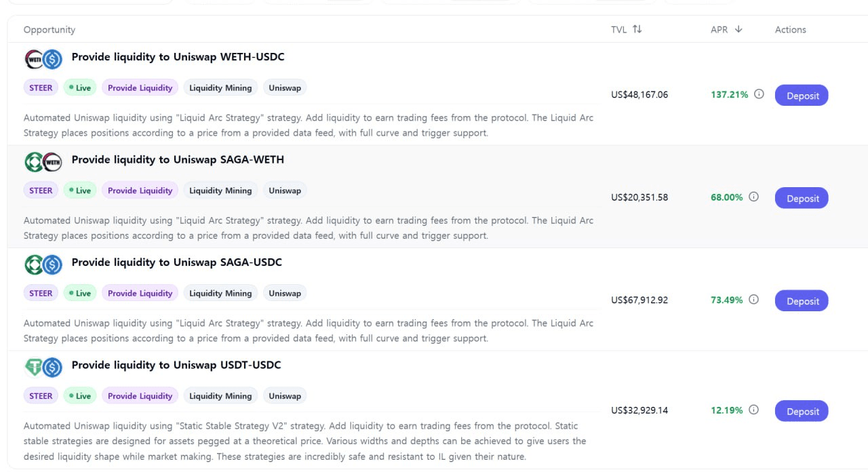Click Uniswap tag in SAGA-USDC row

point(285,293)
